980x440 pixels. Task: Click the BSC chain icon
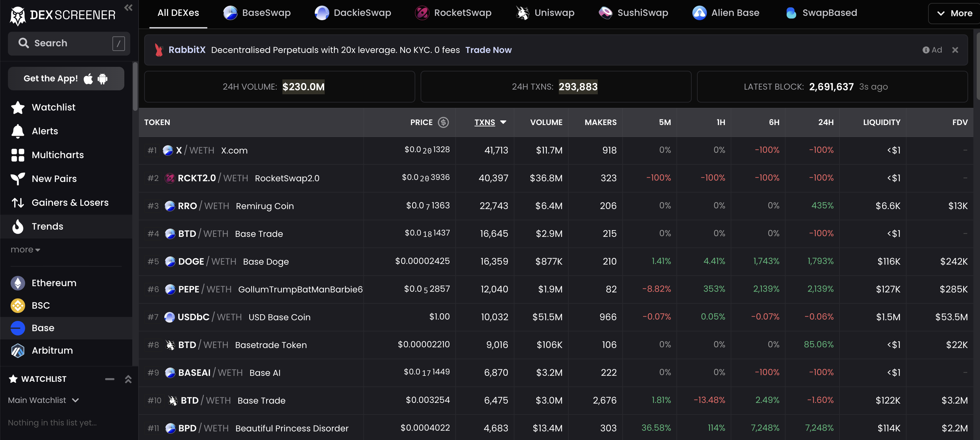[x=18, y=306]
